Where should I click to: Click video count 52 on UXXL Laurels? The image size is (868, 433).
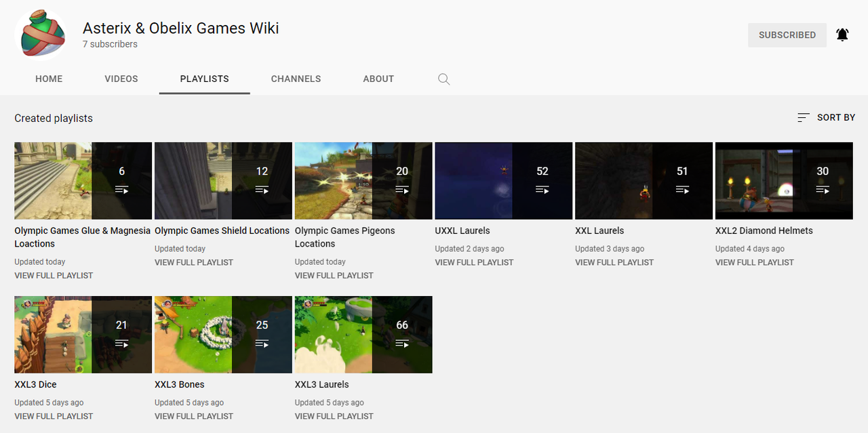click(542, 171)
